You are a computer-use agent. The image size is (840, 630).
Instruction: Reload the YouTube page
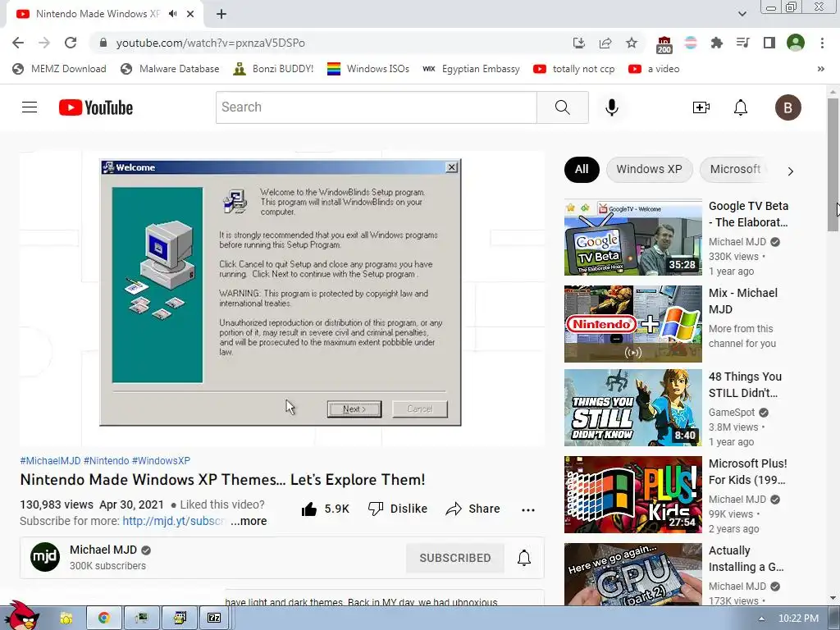[x=71, y=43]
